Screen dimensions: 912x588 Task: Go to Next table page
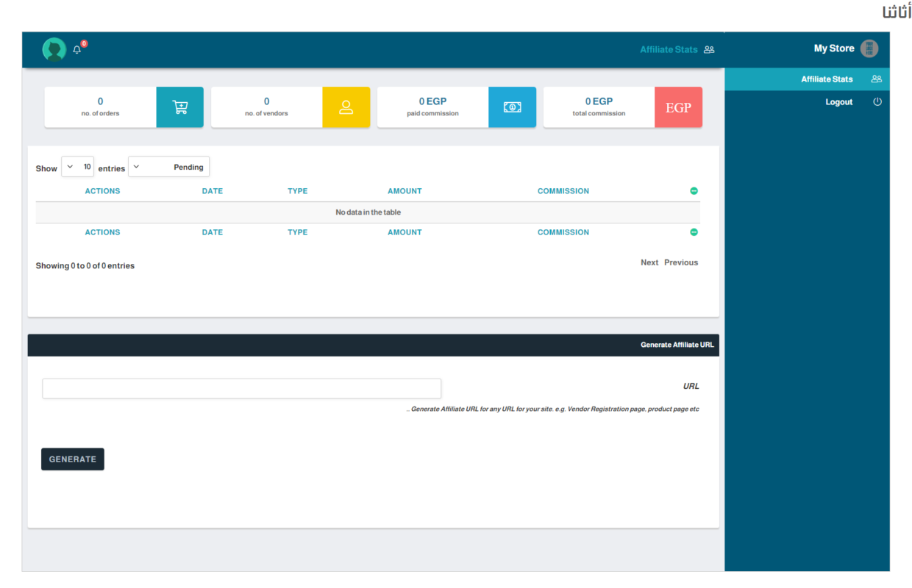[x=649, y=262]
